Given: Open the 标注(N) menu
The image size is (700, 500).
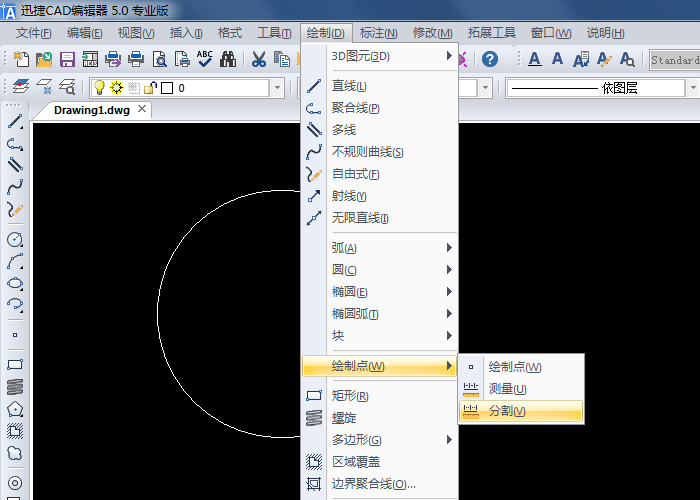Looking at the screenshot, I should point(379,33).
